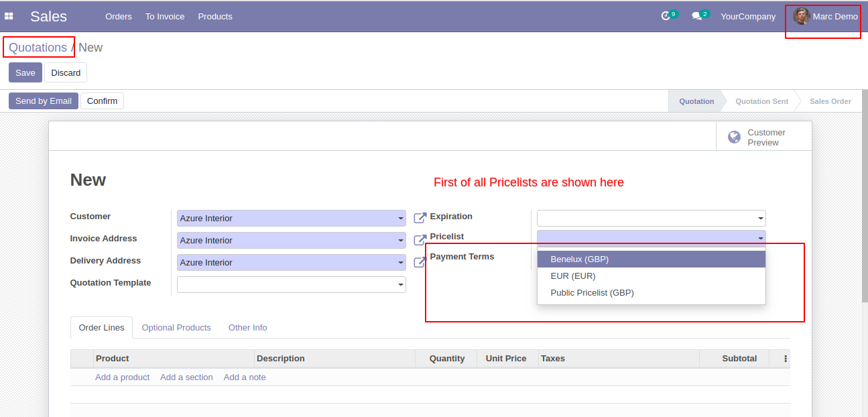Open Delivery Address external link icon
The height and width of the screenshot is (417, 868).
[420, 262]
